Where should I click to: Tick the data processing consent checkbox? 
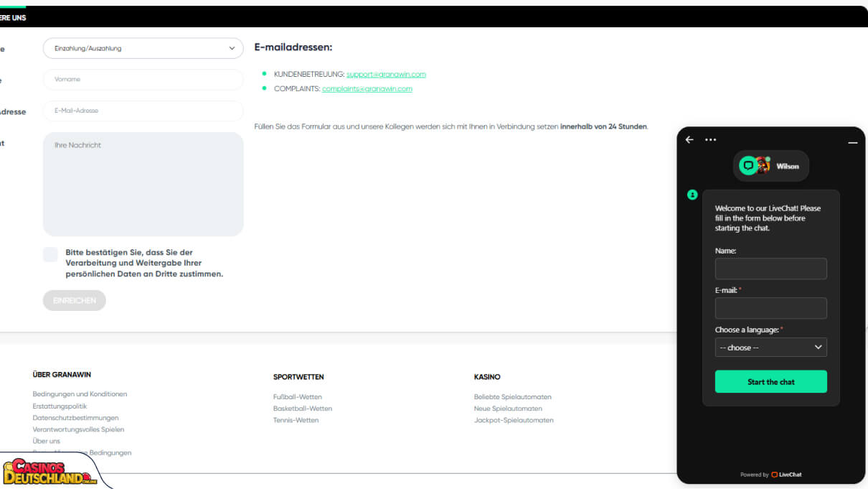(x=50, y=254)
